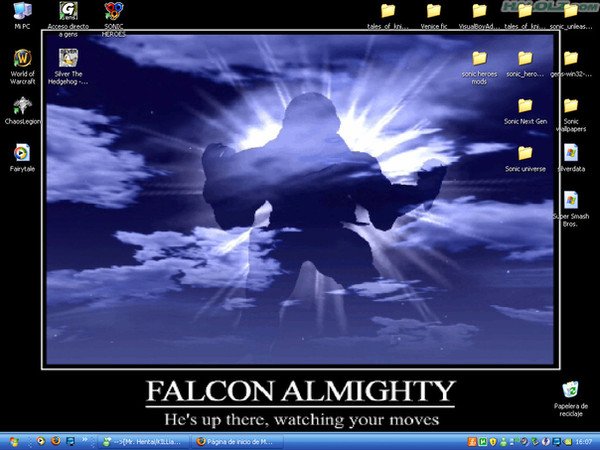
Task: Click the orange tray icon in system tray
Action: tap(472, 442)
